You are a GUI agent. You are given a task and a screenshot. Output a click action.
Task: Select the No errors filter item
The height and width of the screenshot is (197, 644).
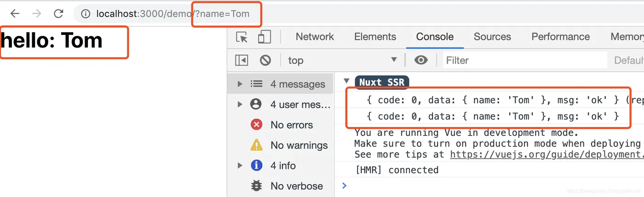click(x=291, y=125)
